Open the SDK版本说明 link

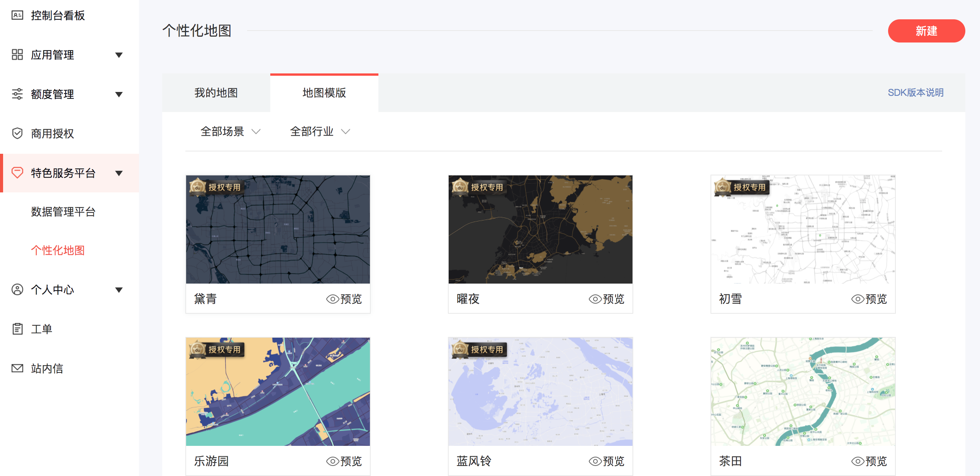point(915,93)
